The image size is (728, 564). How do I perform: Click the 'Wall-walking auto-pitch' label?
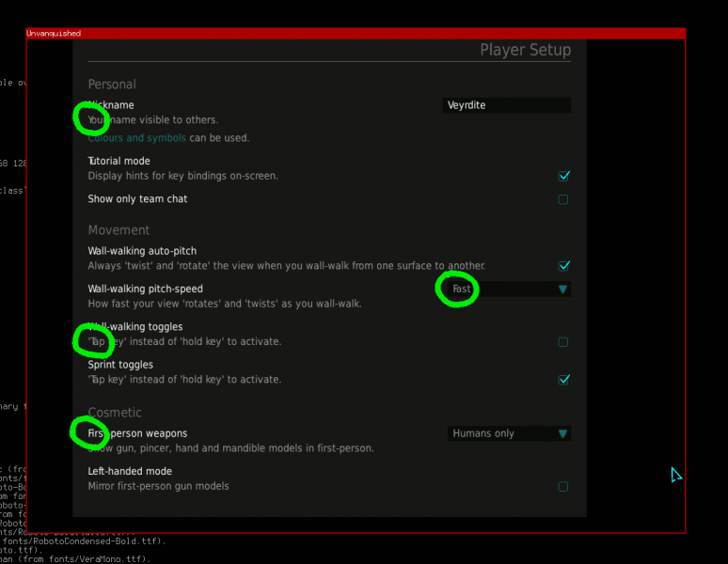pos(142,251)
